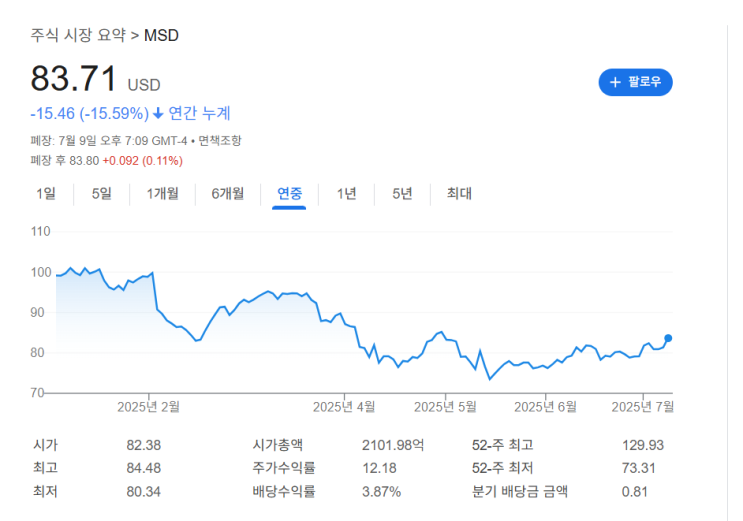Click the 2025년 7월 axis label
The width and height of the screenshot is (743, 521).
point(643,407)
